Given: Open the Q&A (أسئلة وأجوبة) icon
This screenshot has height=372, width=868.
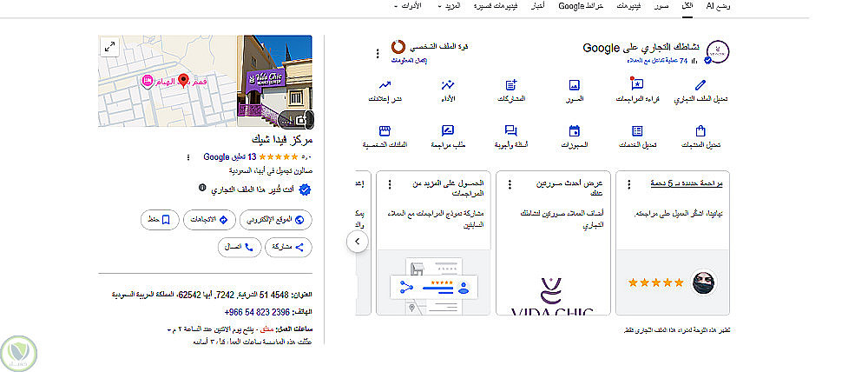Looking at the screenshot, I should (511, 131).
